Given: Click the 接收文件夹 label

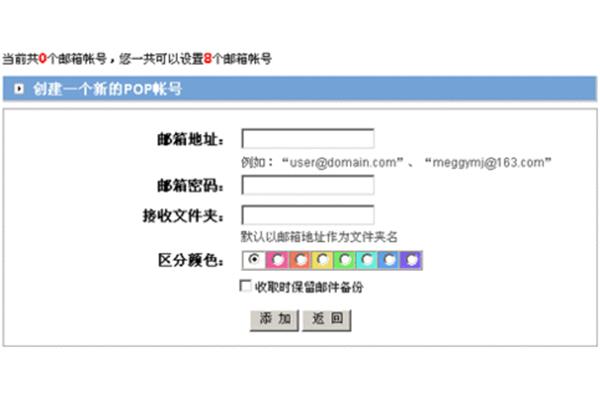Looking at the screenshot, I should (183, 216).
